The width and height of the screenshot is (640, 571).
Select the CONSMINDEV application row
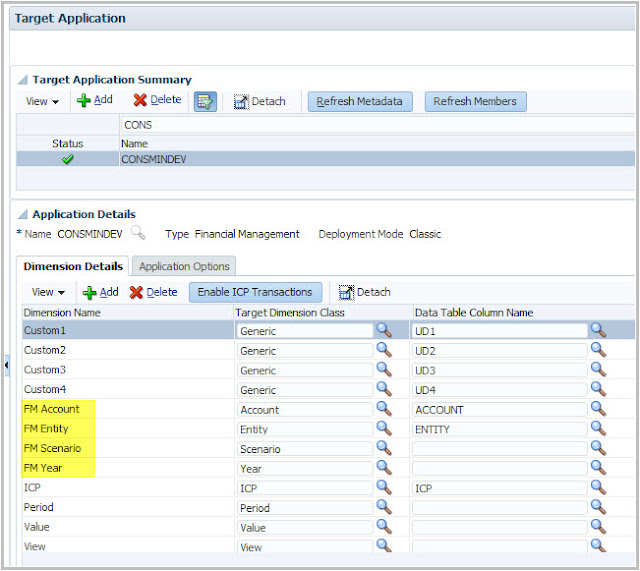(x=325, y=159)
